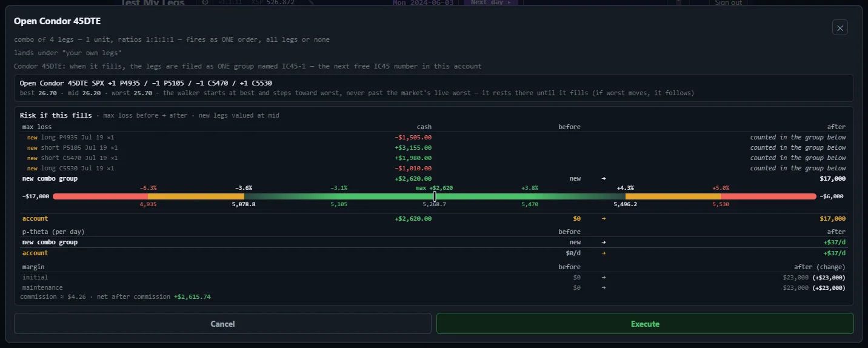Click the $0 before value in account row
868x348 pixels.
(x=576, y=218)
